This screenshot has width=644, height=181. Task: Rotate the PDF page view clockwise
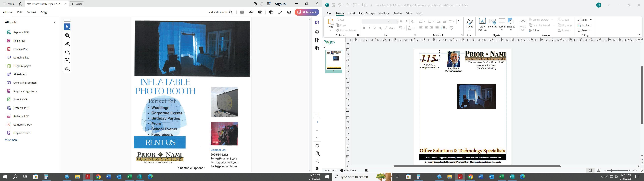pyautogui.click(x=317, y=146)
